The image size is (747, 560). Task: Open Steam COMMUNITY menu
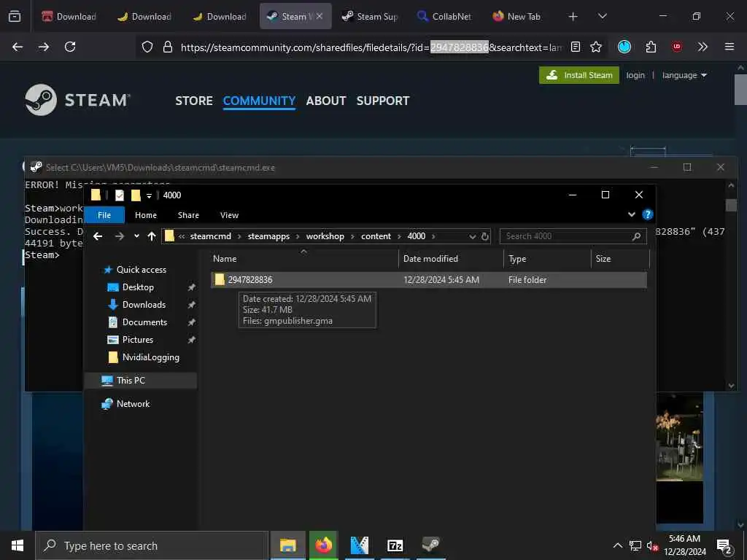[x=259, y=101]
